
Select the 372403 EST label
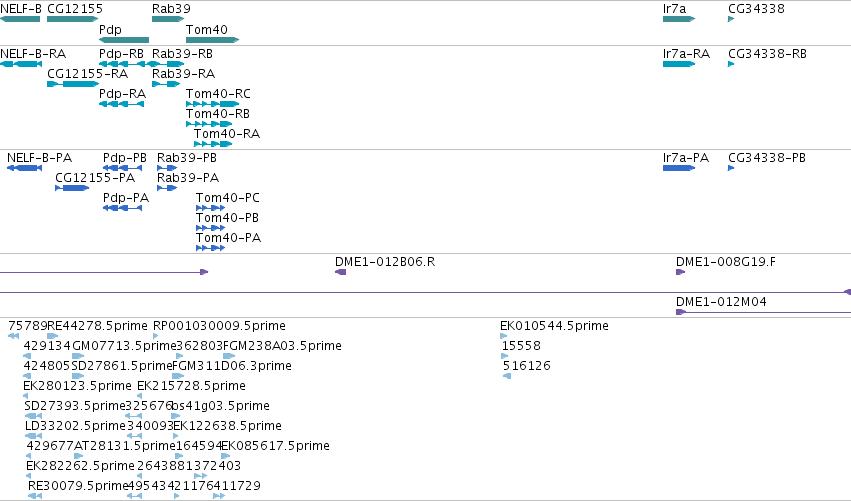[x=217, y=466]
